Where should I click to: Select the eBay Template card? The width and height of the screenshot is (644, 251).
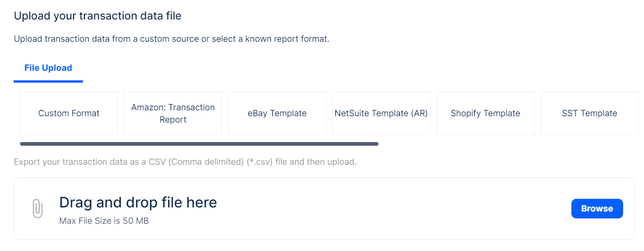coord(277,113)
